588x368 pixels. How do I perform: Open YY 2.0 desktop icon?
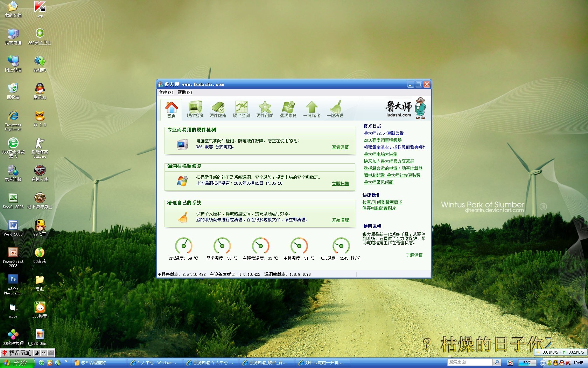[40, 118]
